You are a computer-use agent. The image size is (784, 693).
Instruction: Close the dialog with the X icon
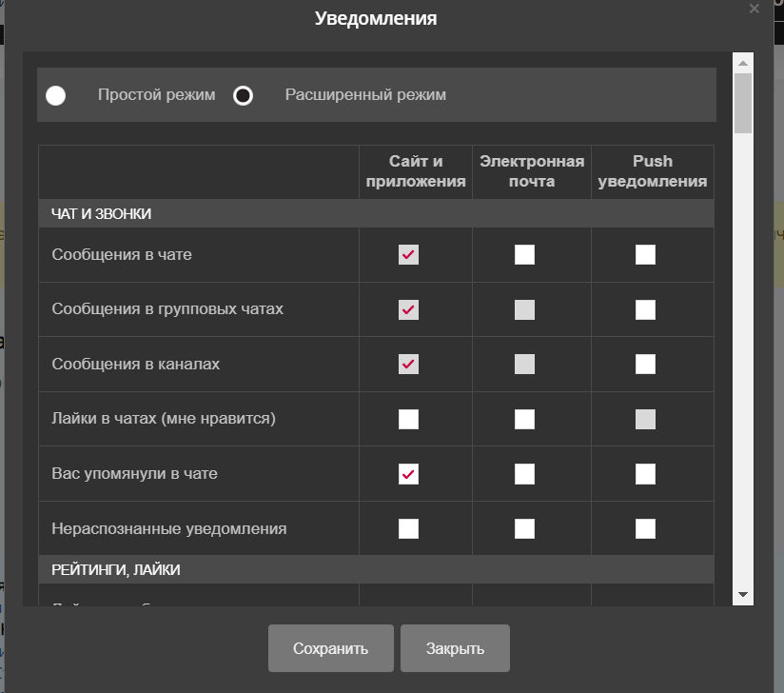click(x=755, y=9)
